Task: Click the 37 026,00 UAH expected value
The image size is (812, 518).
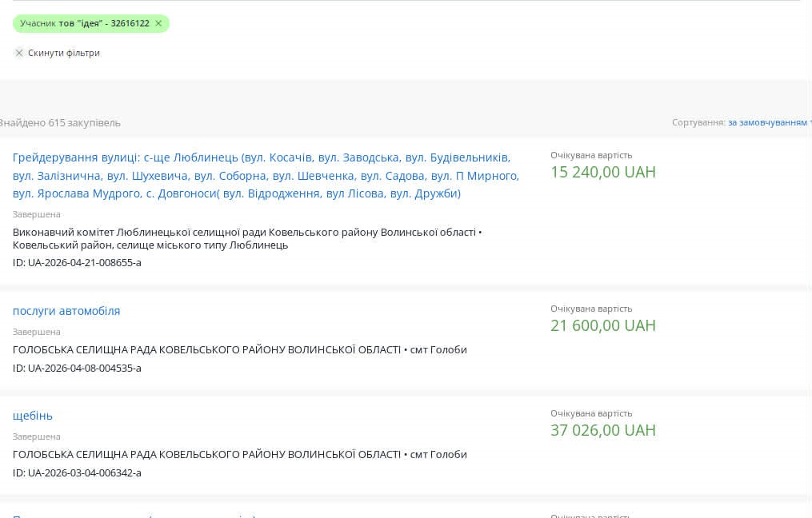Action: (602, 430)
